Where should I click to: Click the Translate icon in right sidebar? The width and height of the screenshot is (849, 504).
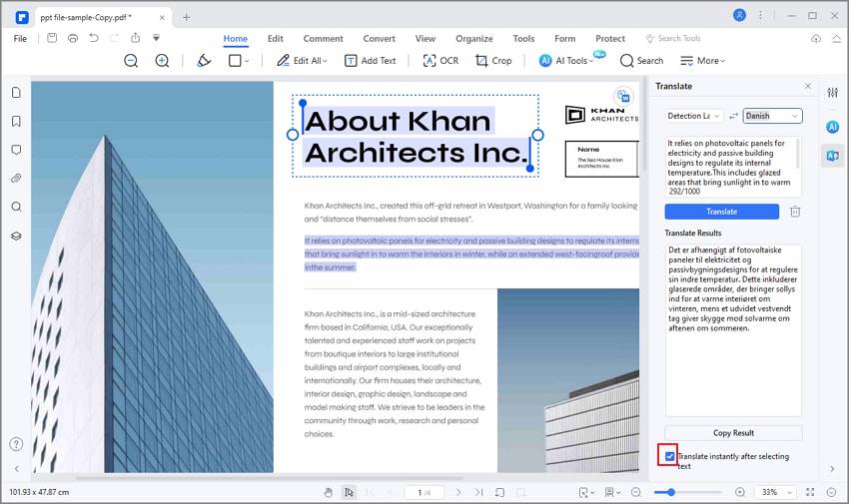[x=833, y=156]
